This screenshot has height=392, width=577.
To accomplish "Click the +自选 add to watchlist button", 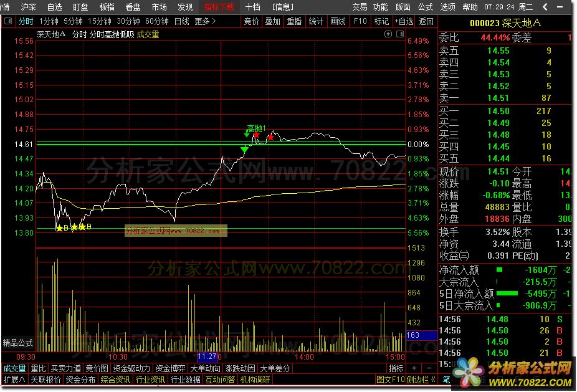I will pos(403,21).
